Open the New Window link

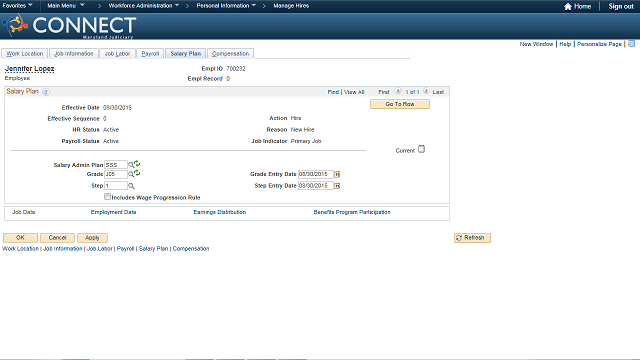point(536,44)
